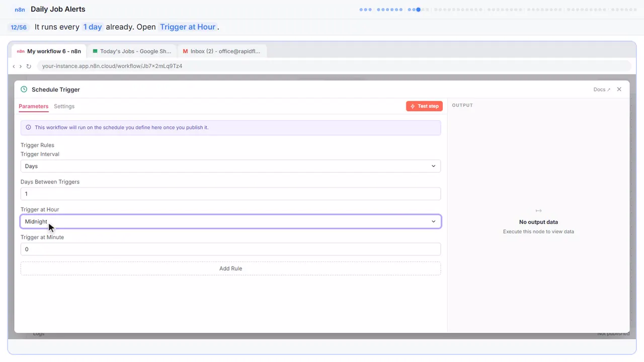
Task: Click the Days Between Triggers input field
Action: [230, 194]
